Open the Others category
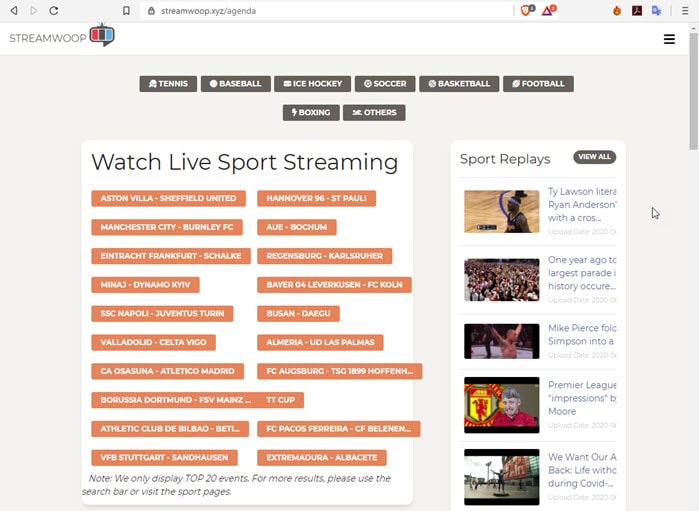This screenshot has width=699, height=511. pos(374,113)
